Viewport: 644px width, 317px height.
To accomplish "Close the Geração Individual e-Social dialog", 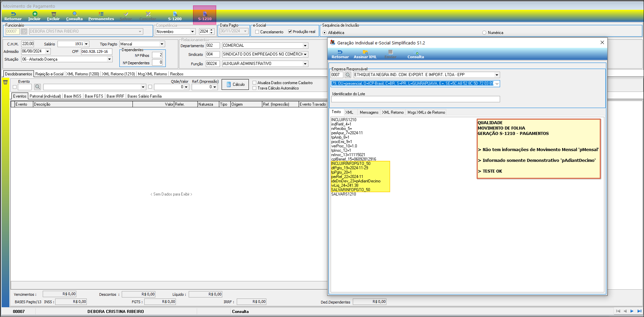I will pyautogui.click(x=602, y=42).
